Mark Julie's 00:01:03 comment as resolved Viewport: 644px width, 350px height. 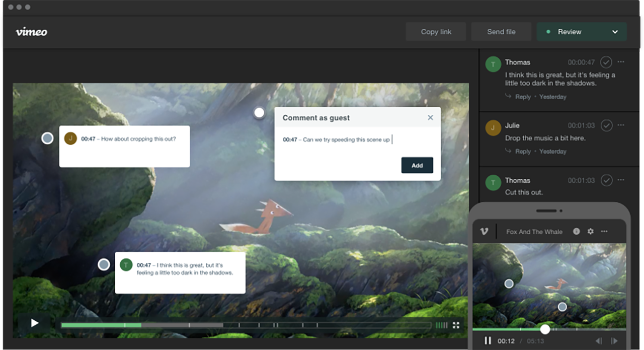[x=606, y=125]
